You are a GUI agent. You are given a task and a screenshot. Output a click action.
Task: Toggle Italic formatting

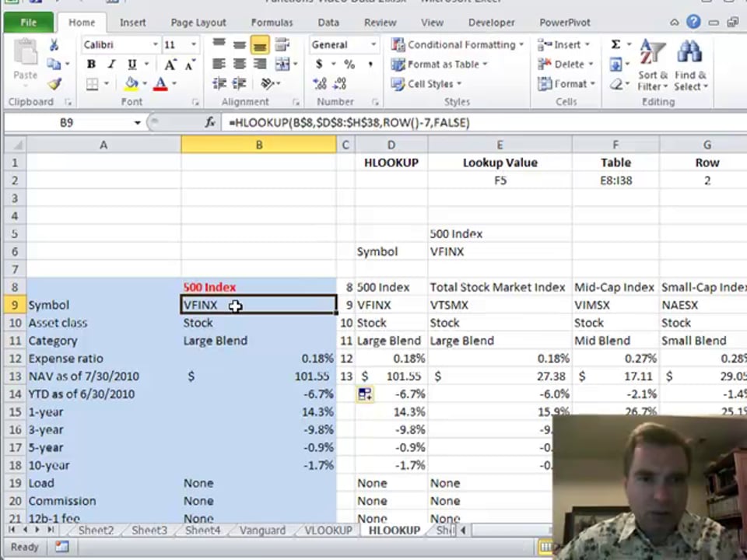click(111, 65)
